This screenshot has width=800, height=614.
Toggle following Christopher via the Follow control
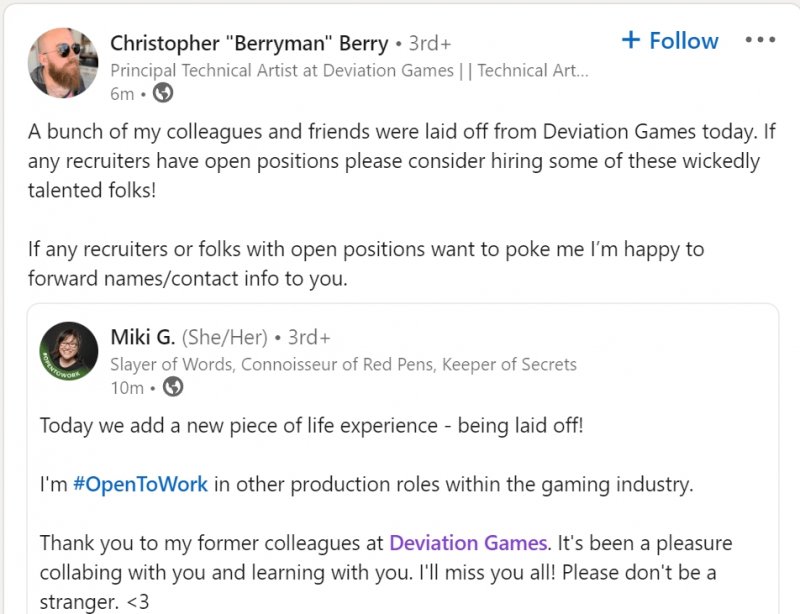click(670, 41)
